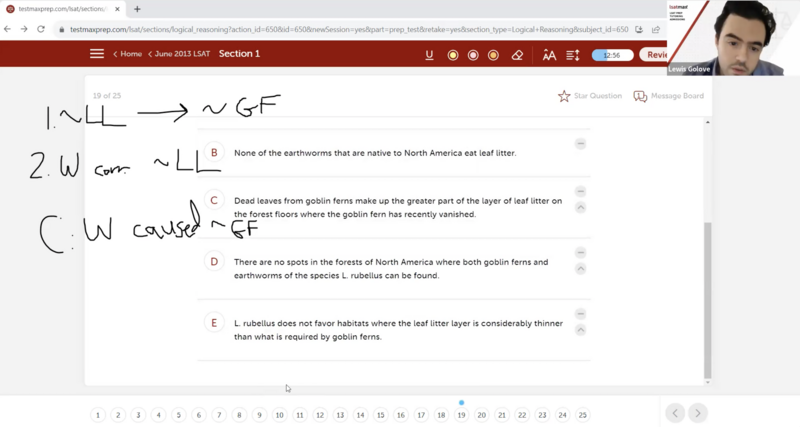Eliminate answer C with minus button
800x427 pixels.
click(580, 191)
